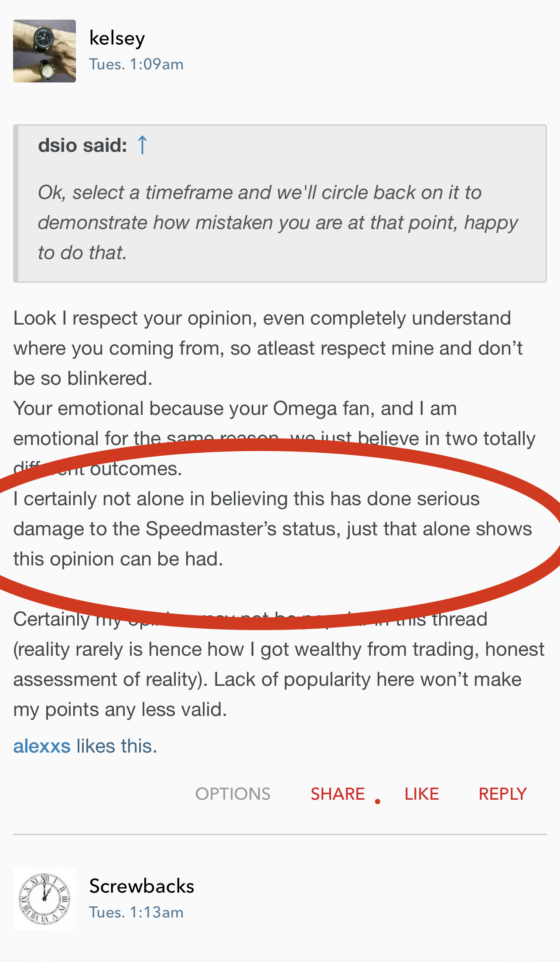Click the red dot beside SHARE
The image size is (560, 962).
tap(378, 801)
